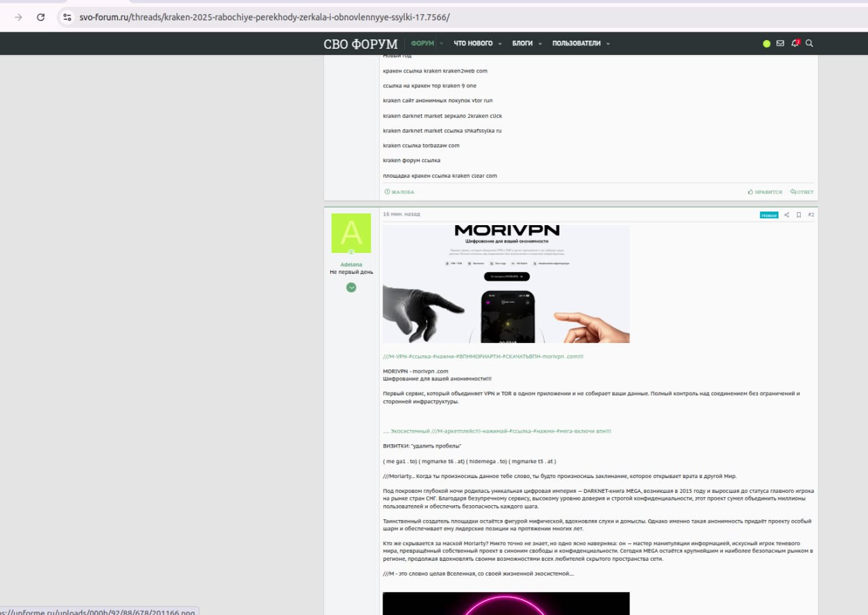Click the green M-VPN ссылка link line
The height and width of the screenshot is (615, 868).
pyautogui.click(x=484, y=357)
